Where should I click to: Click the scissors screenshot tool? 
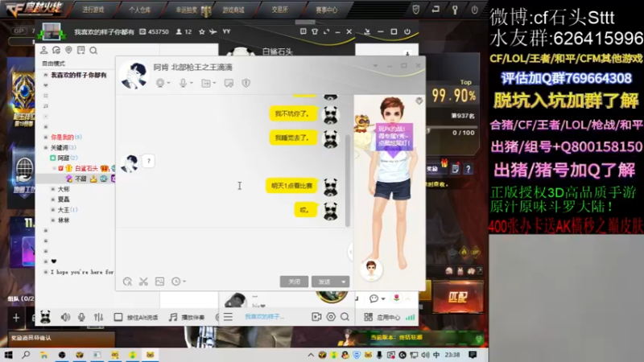(x=143, y=282)
